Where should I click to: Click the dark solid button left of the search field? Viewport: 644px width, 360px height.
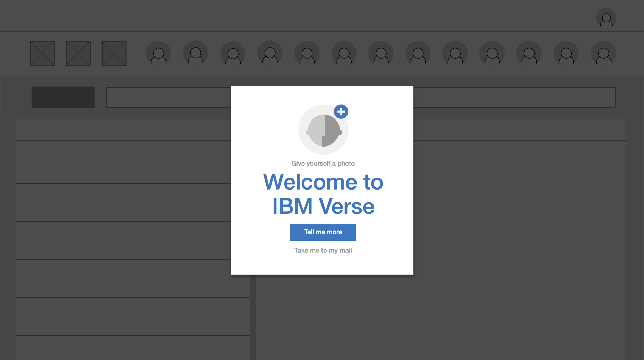coord(63,97)
